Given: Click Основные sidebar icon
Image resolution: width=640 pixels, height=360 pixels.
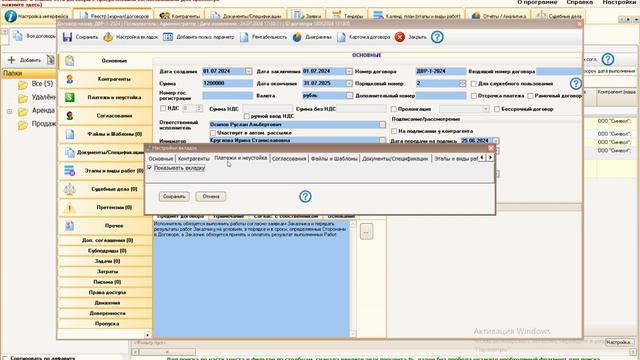Looking at the screenshot, I should [x=69, y=61].
